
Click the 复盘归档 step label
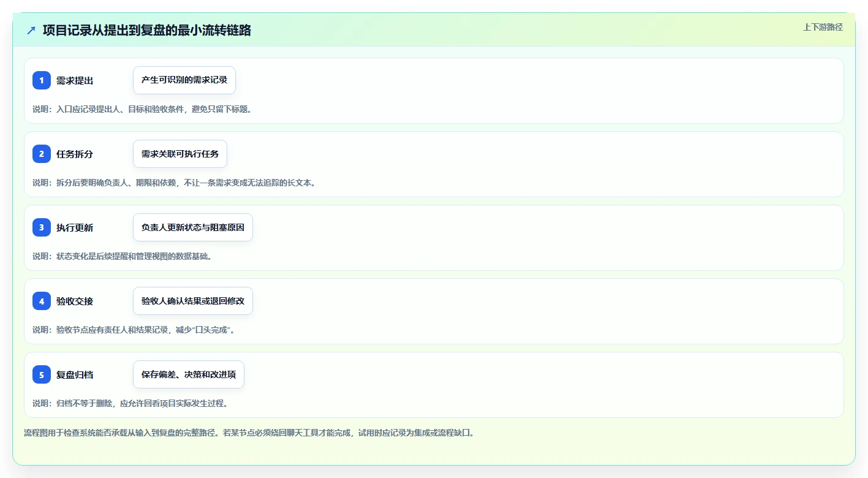75,374
